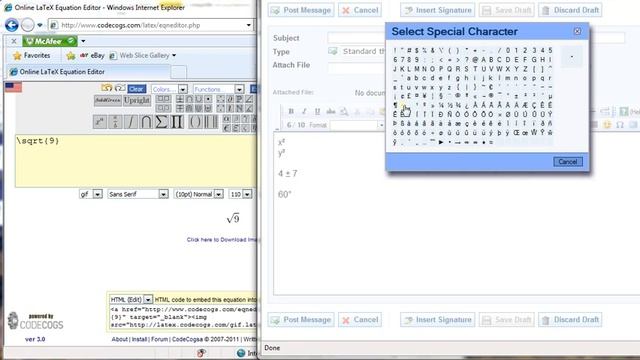Click the 'Click here to Download Image' link
640x360 pixels.
point(222,240)
